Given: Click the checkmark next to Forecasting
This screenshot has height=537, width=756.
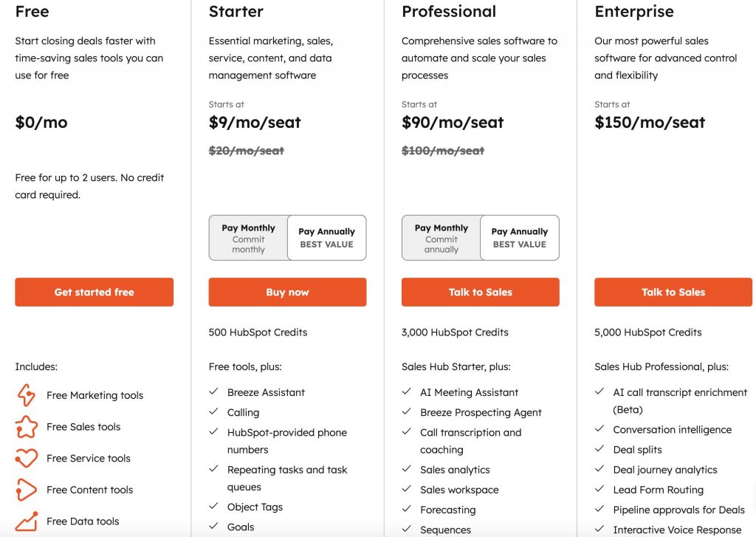Looking at the screenshot, I should (407, 510).
